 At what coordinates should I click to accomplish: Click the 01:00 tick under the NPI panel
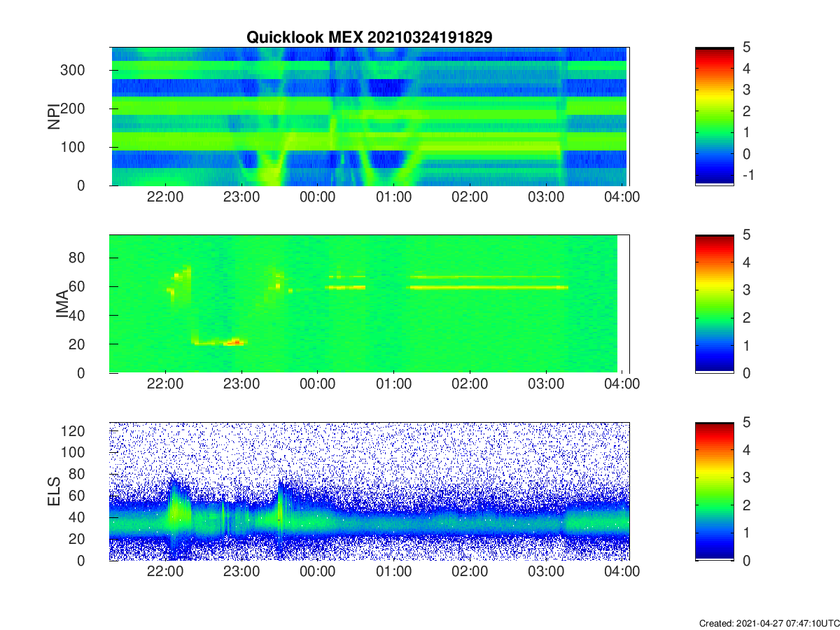tap(393, 197)
